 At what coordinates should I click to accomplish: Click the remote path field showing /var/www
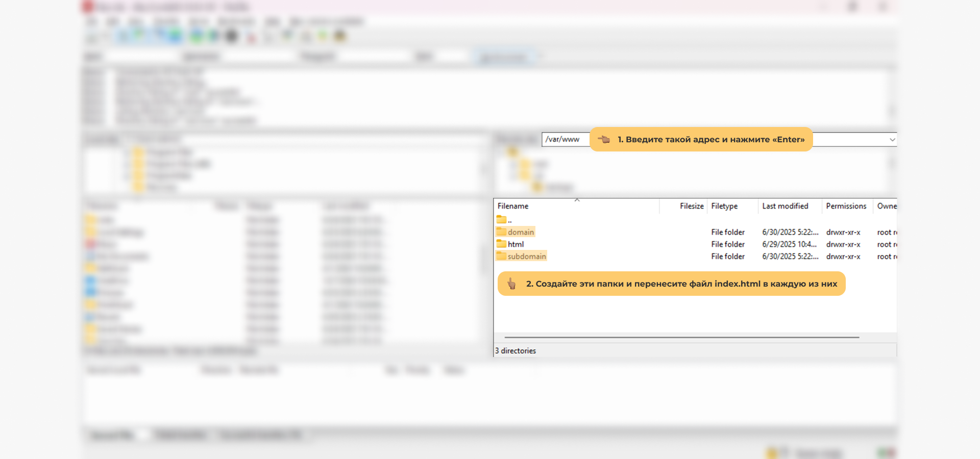564,139
